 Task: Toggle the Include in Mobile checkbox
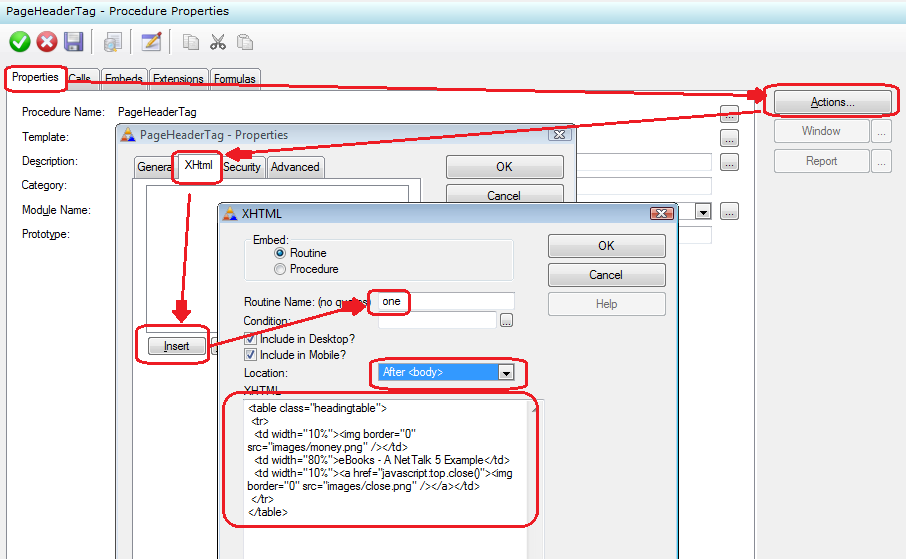[x=251, y=355]
